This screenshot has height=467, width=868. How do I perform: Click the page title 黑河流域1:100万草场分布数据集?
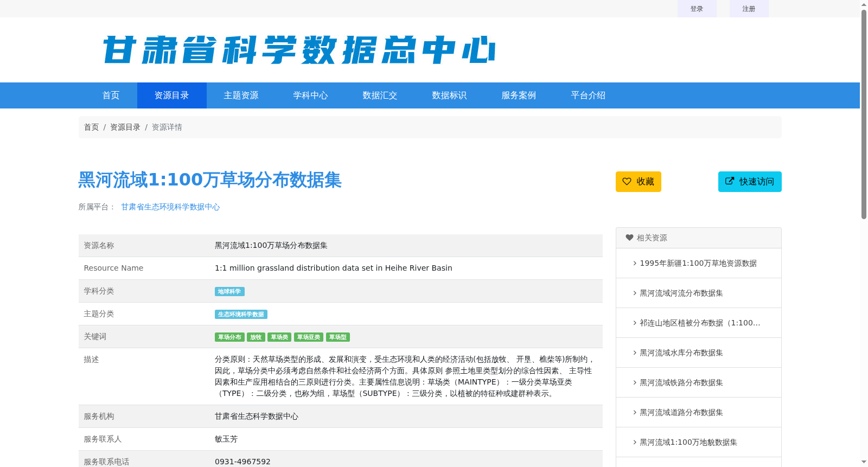click(x=210, y=180)
